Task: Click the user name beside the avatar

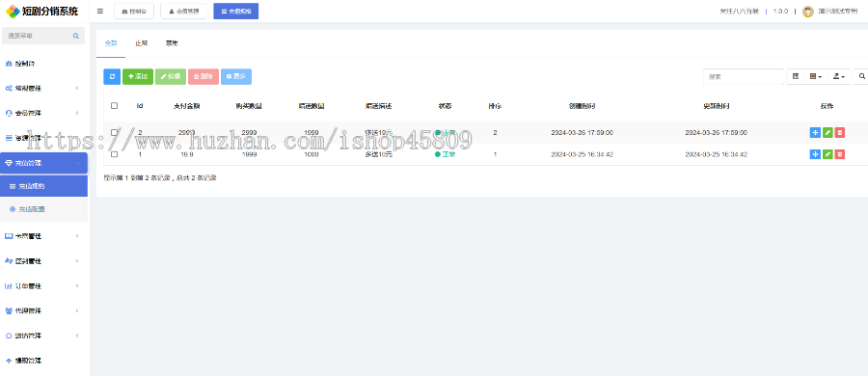Action: pos(837,12)
